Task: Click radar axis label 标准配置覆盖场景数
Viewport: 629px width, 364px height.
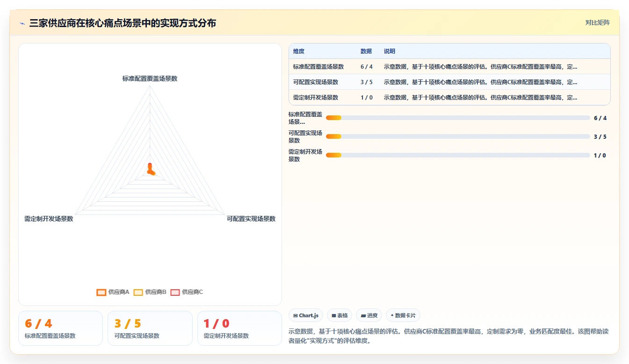Action: point(150,79)
